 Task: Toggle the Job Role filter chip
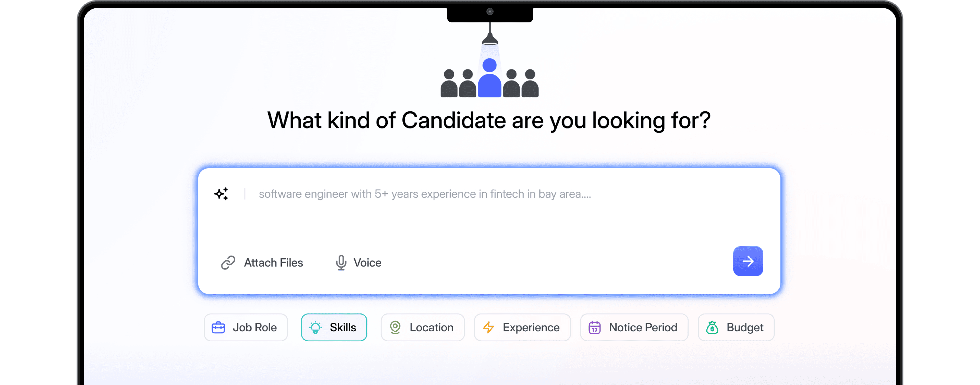click(x=245, y=327)
